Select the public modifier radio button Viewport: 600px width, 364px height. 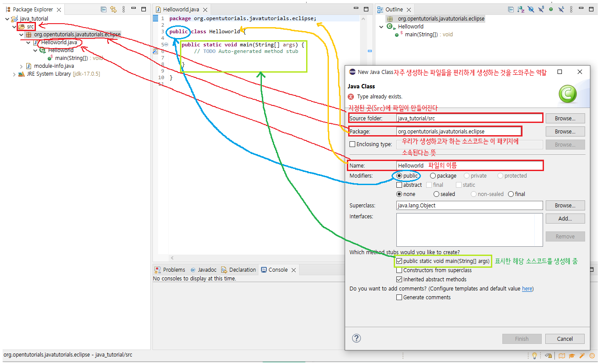click(399, 176)
